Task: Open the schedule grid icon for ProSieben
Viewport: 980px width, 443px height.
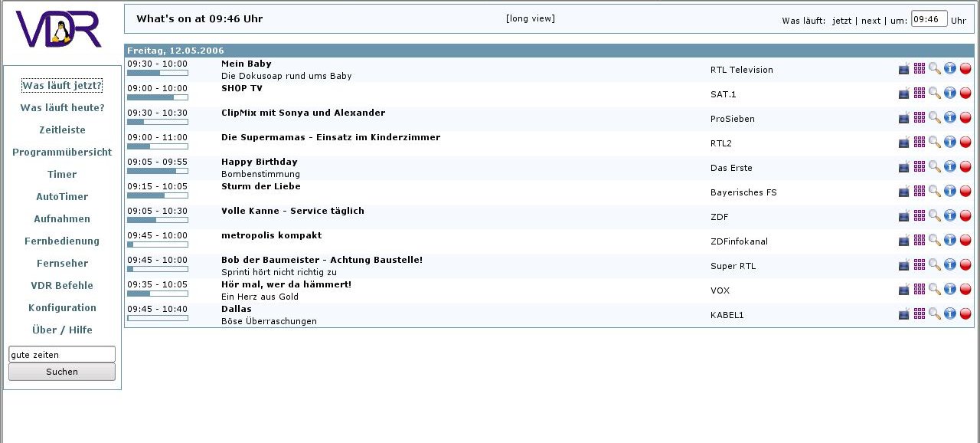Action: [x=920, y=118]
